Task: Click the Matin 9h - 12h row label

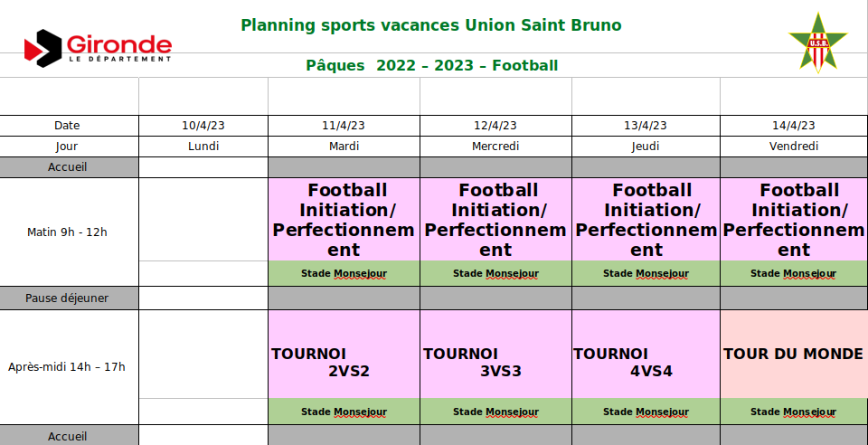Action: [67, 232]
